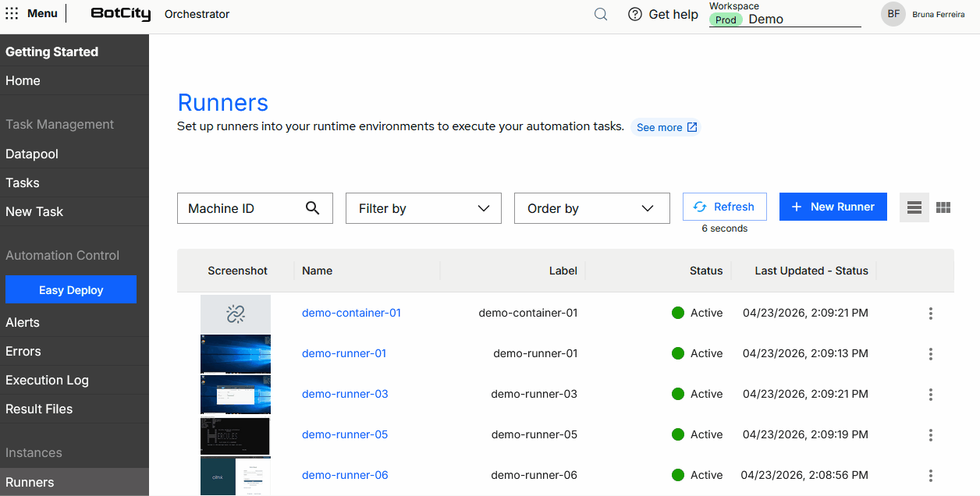Open the demo-container-01 runner link
This screenshot has height=496, width=980.
(351, 313)
